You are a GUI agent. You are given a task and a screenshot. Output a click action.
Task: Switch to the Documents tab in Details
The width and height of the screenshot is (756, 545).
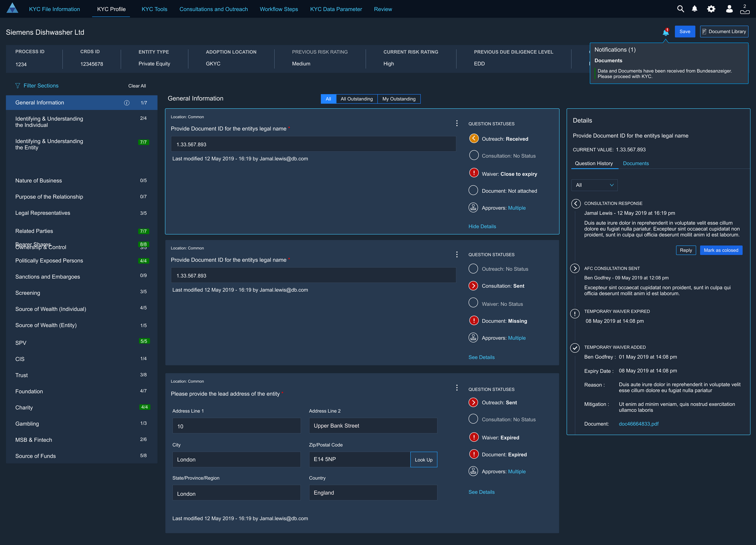coord(636,164)
